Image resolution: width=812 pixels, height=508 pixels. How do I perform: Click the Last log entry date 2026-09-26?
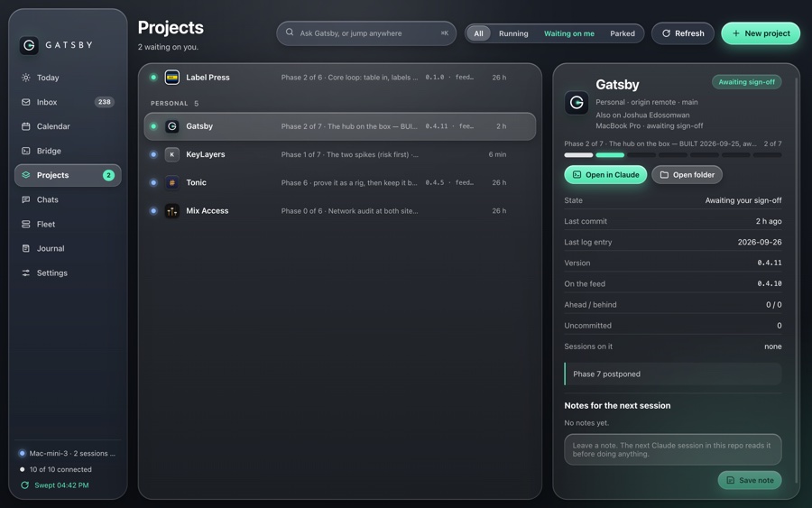pyautogui.click(x=759, y=242)
